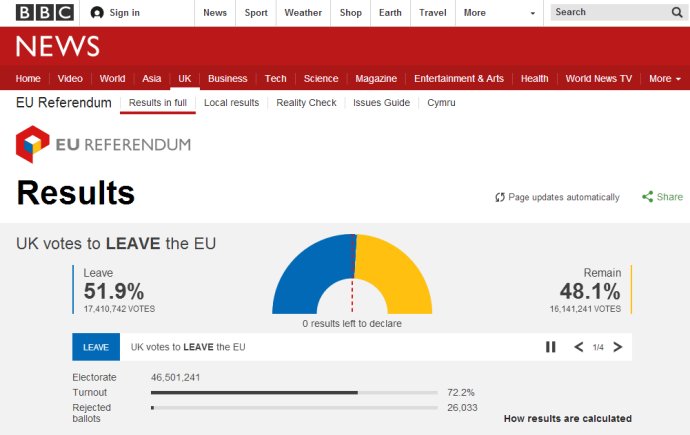Open the Reality Check link
690x435 pixels.
[x=306, y=103]
